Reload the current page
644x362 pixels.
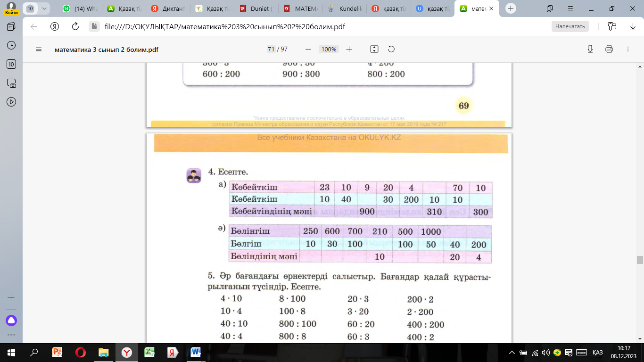coord(75,26)
